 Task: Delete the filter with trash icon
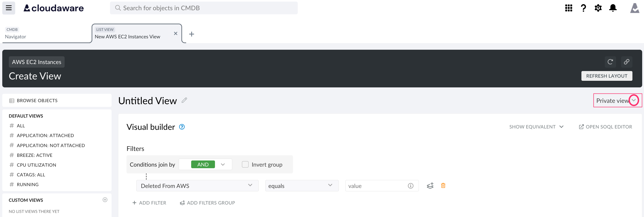click(x=443, y=185)
